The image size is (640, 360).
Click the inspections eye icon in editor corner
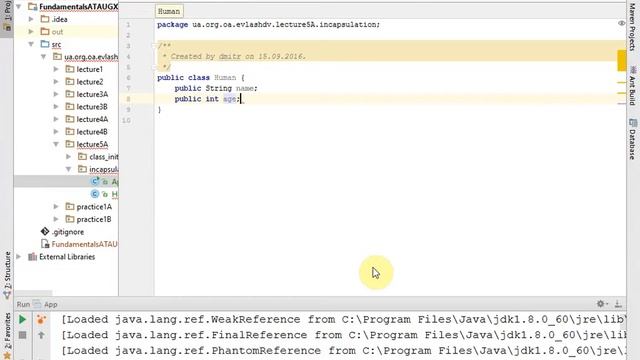tap(621, 23)
